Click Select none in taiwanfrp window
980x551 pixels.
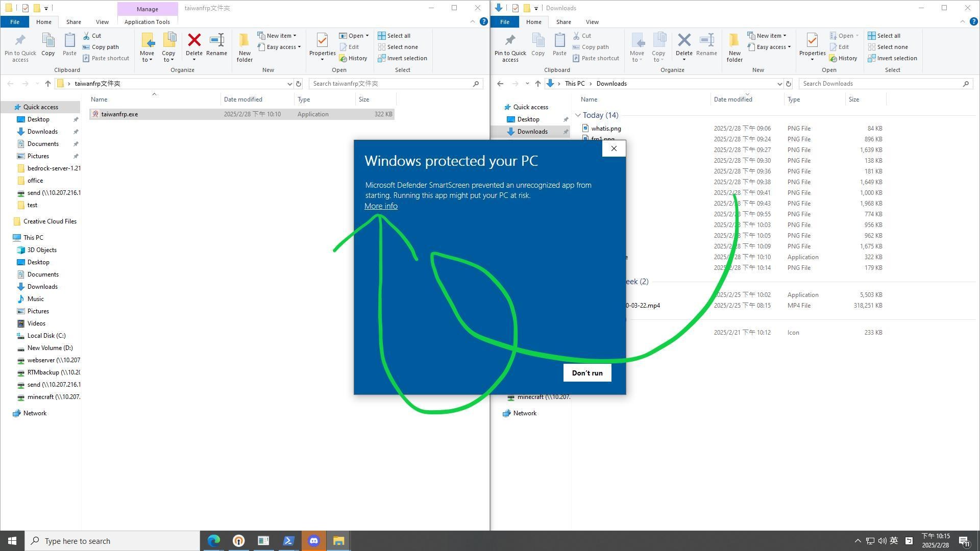click(398, 47)
